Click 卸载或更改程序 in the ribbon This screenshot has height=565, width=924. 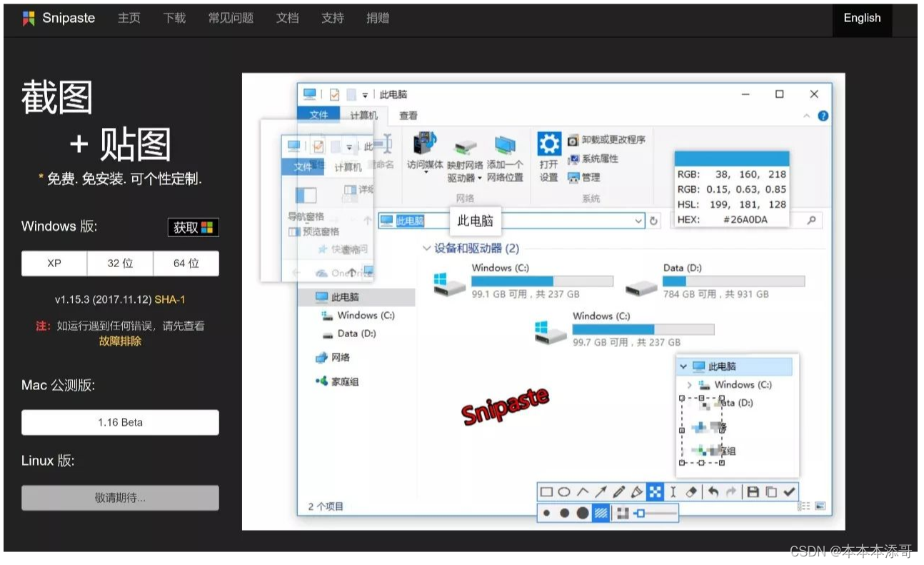(x=606, y=140)
